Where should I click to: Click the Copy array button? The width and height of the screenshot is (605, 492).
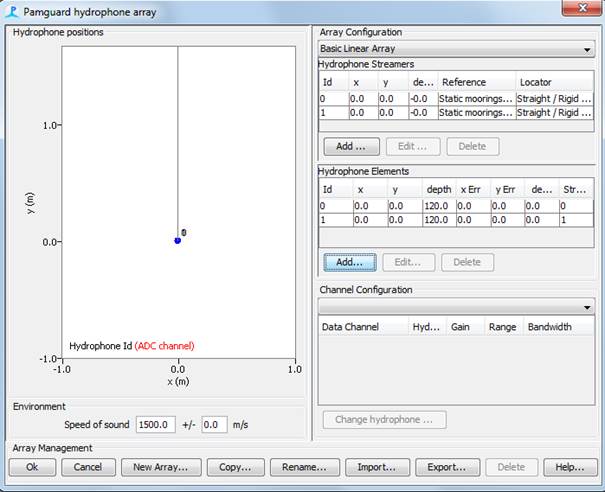tap(235, 467)
